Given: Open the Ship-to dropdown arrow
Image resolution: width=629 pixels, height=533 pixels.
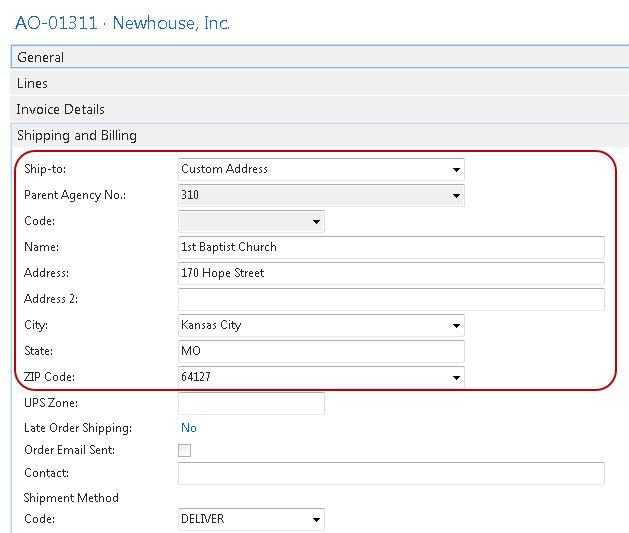Looking at the screenshot, I should point(456,170).
